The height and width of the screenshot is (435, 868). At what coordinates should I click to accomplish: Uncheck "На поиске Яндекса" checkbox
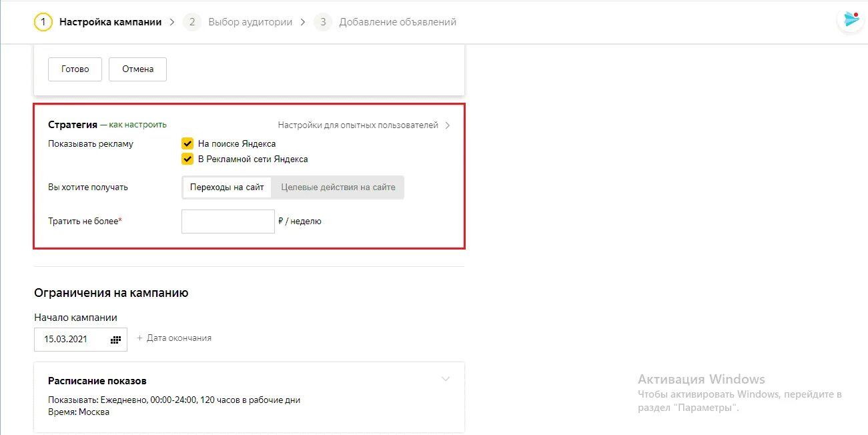point(187,143)
